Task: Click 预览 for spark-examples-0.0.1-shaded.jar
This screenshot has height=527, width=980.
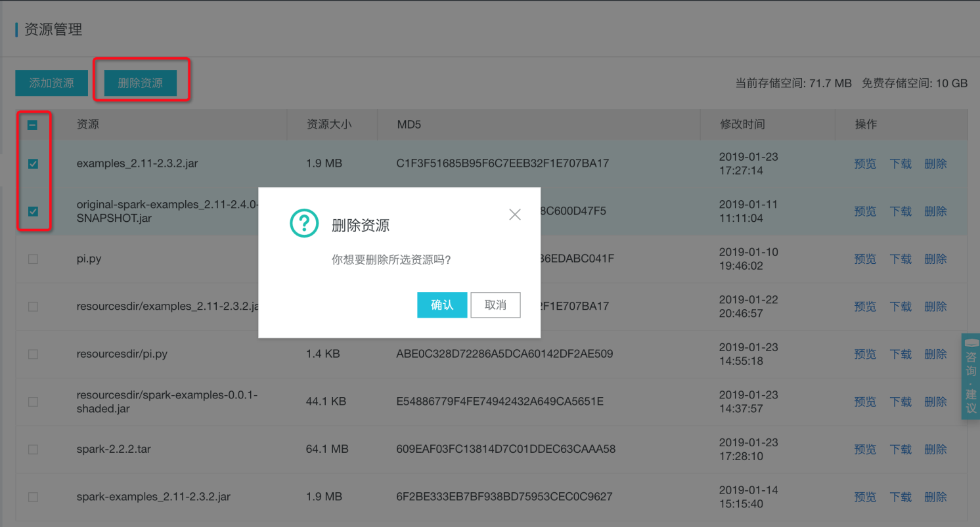Action: [x=865, y=402]
